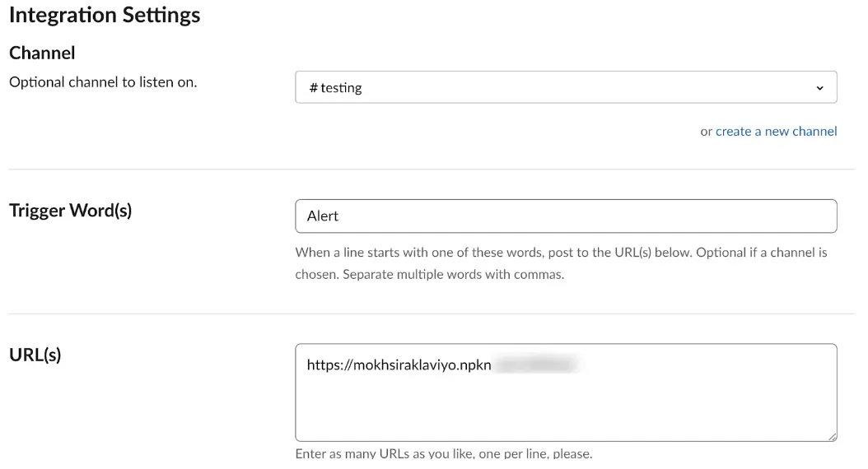Click the word "or" before channel link
The width and height of the screenshot is (868, 469).
pyautogui.click(x=706, y=132)
